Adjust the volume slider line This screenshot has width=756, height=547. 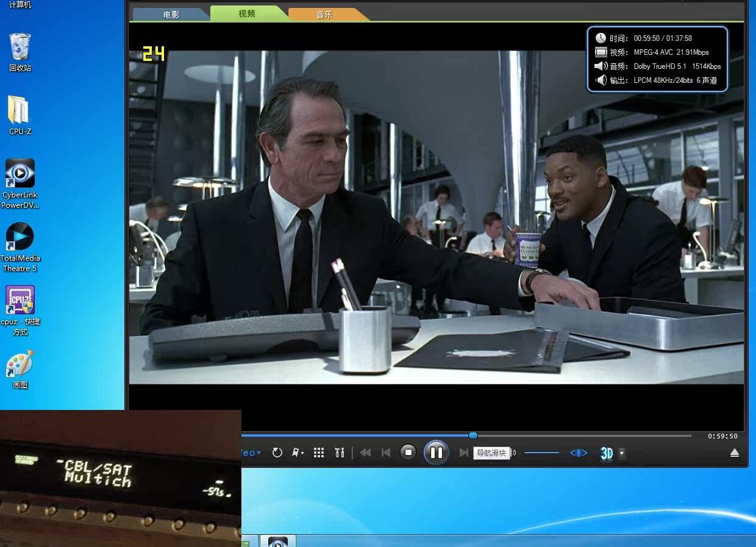(x=541, y=453)
